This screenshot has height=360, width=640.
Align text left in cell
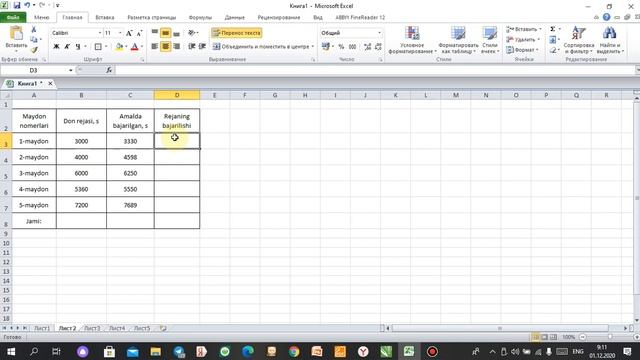coord(155,47)
